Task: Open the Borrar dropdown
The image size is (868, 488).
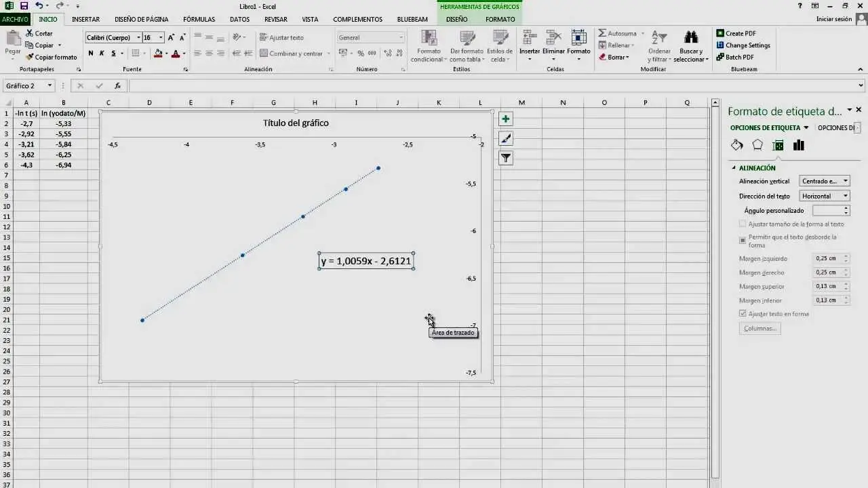Action: (629, 58)
